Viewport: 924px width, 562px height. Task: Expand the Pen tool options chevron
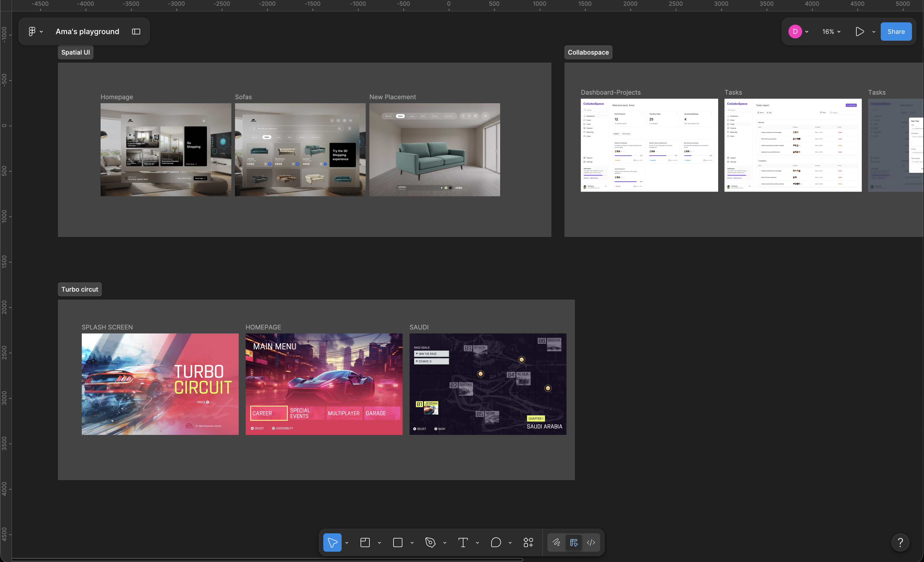click(445, 543)
